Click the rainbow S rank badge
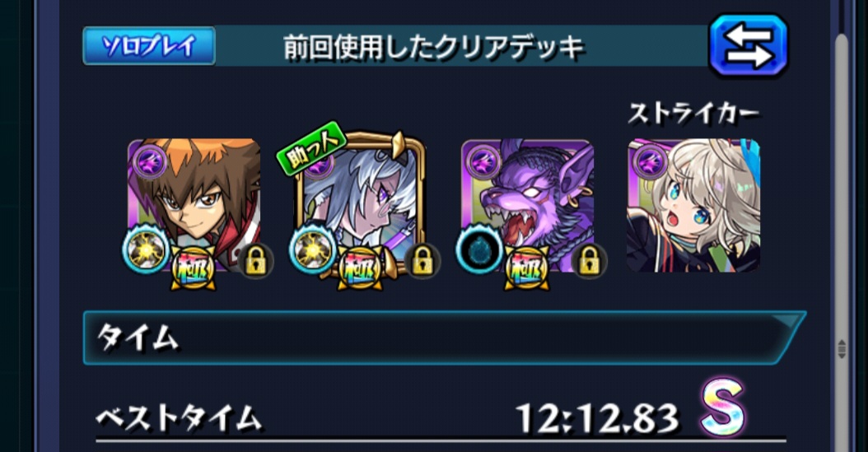This screenshot has height=452, width=868. 722,407
